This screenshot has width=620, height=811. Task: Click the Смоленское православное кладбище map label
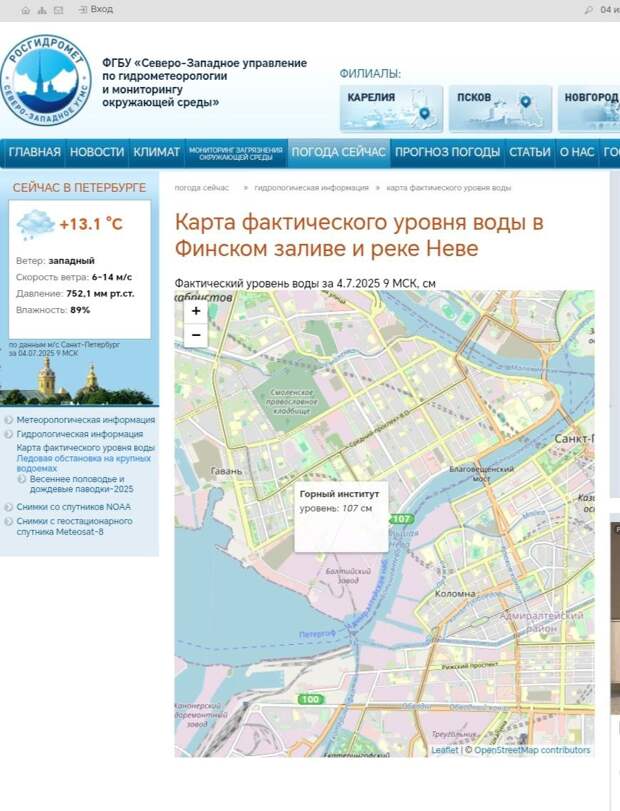tap(291, 402)
